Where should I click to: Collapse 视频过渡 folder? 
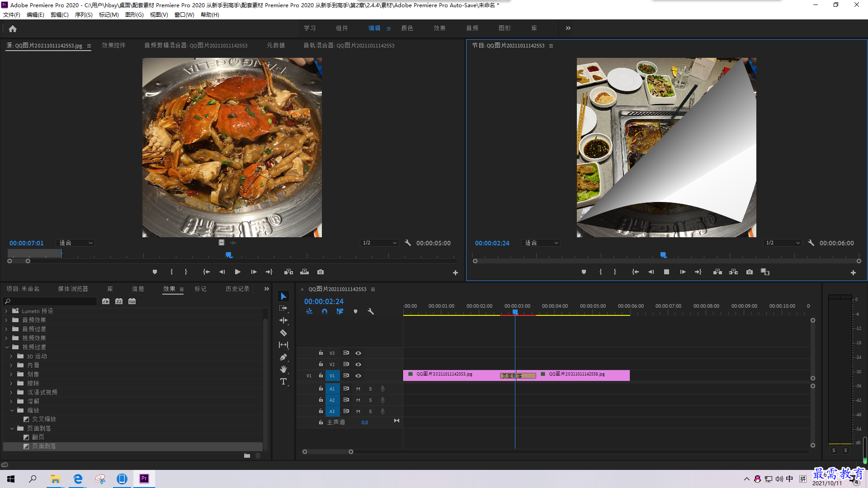(x=7, y=347)
